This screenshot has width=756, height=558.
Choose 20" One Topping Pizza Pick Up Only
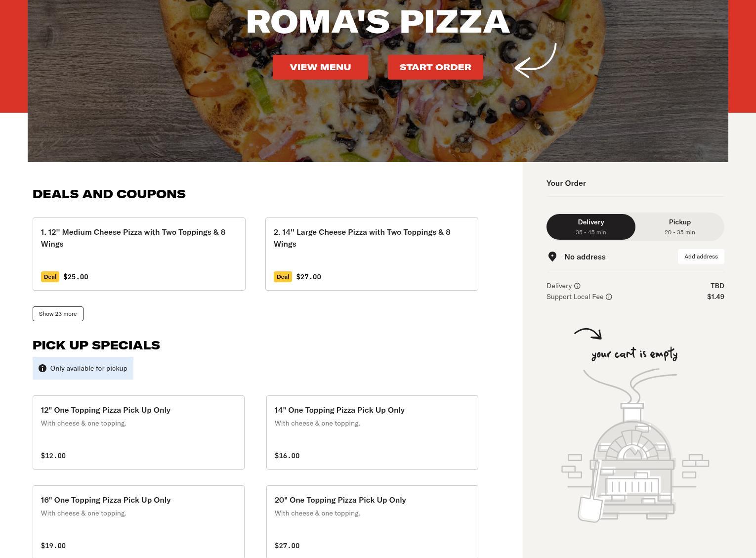372,522
